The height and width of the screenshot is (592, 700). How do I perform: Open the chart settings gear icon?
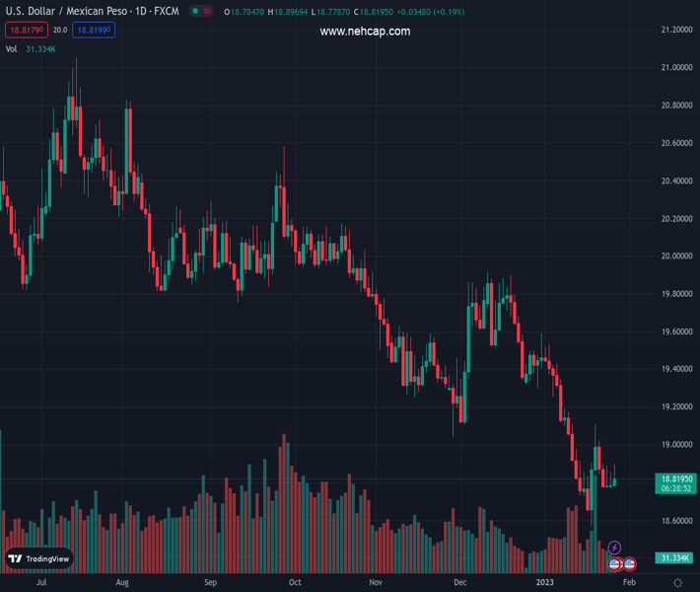tap(677, 583)
